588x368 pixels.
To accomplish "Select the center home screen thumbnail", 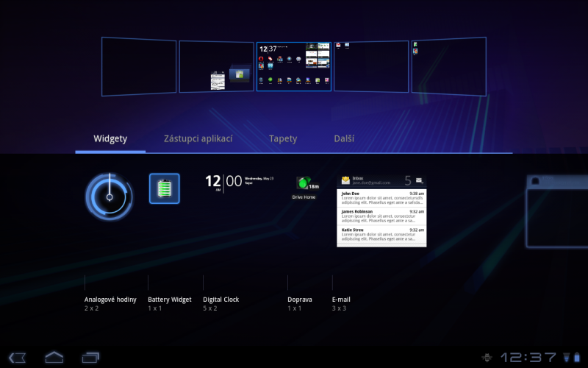I will click(293, 66).
